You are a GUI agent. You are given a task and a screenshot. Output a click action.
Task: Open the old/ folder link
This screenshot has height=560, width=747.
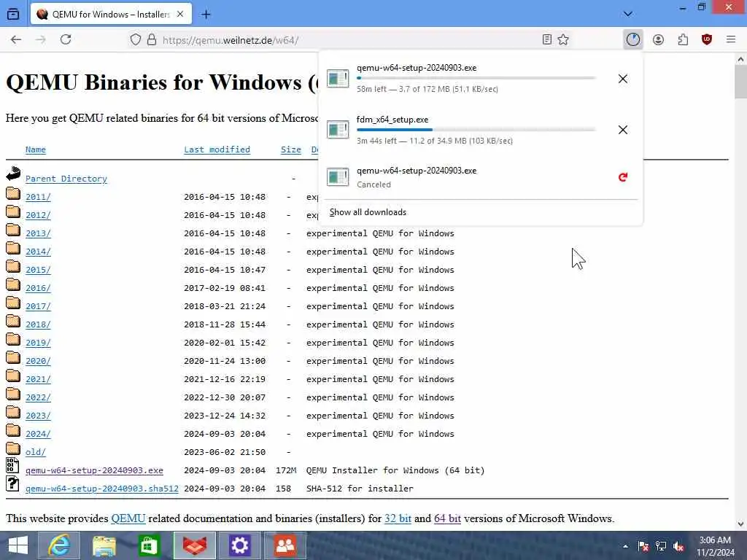tap(36, 452)
